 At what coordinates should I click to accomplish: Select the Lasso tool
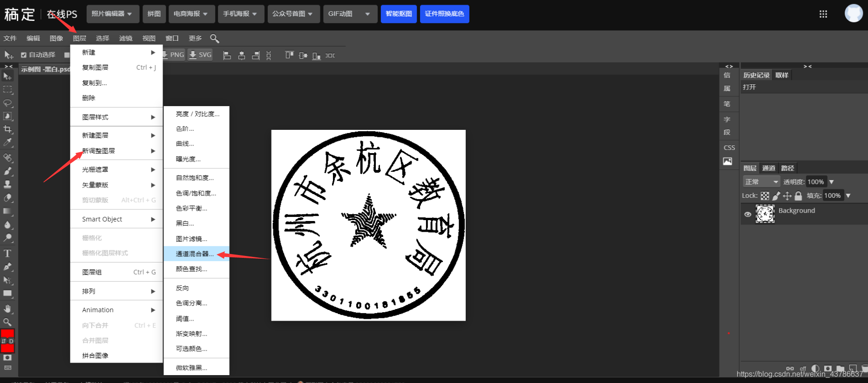click(x=7, y=103)
